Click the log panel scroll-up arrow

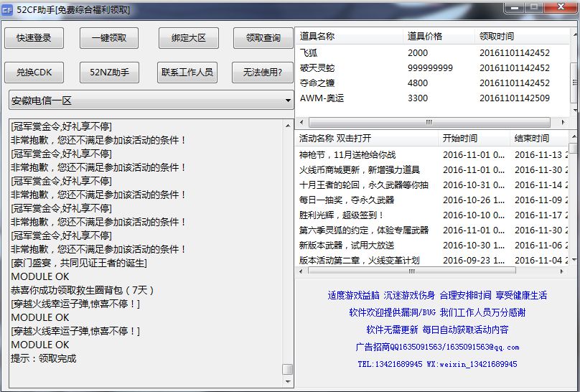(288, 126)
